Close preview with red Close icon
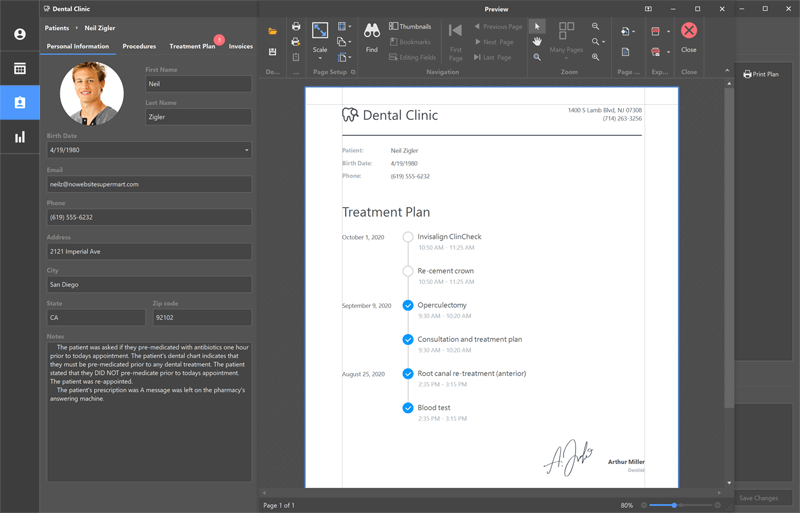The height and width of the screenshot is (513, 800). 688,32
